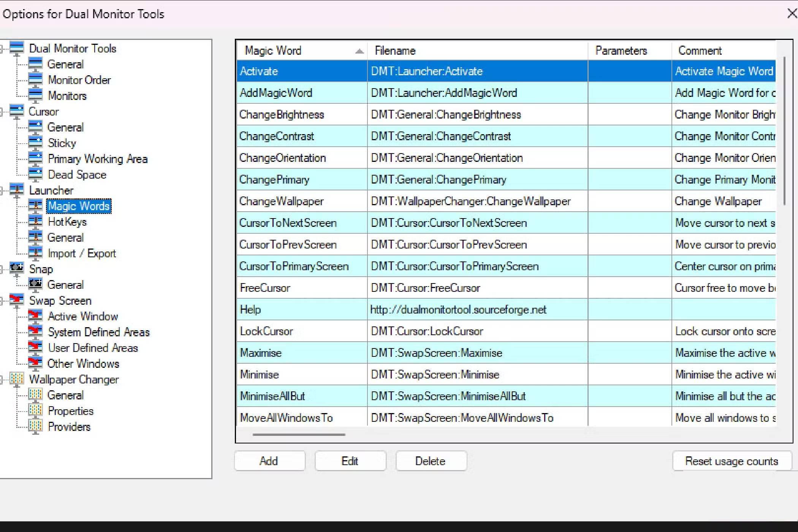798x532 pixels.
Task: Click the Import / Export launcher icon
Action: 35,253
